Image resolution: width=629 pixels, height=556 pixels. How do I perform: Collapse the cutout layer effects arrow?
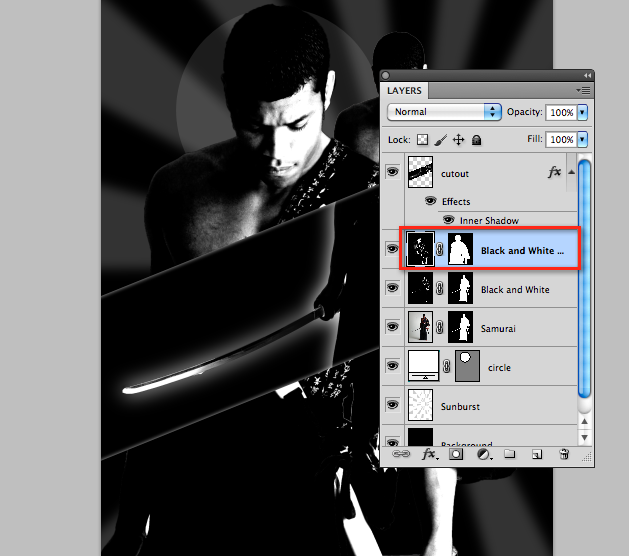pyautogui.click(x=572, y=172)
